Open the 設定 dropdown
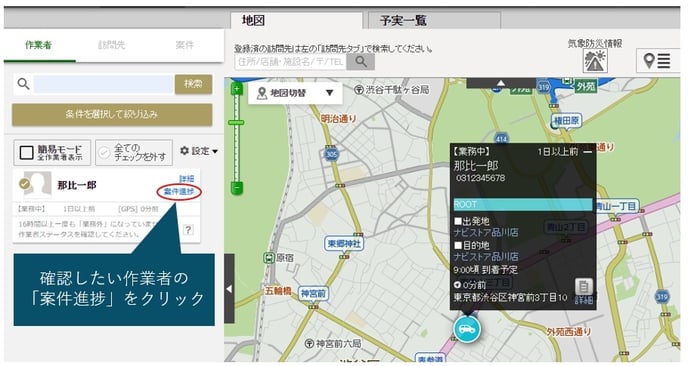The image size is (688, 366). coord(199,151)
